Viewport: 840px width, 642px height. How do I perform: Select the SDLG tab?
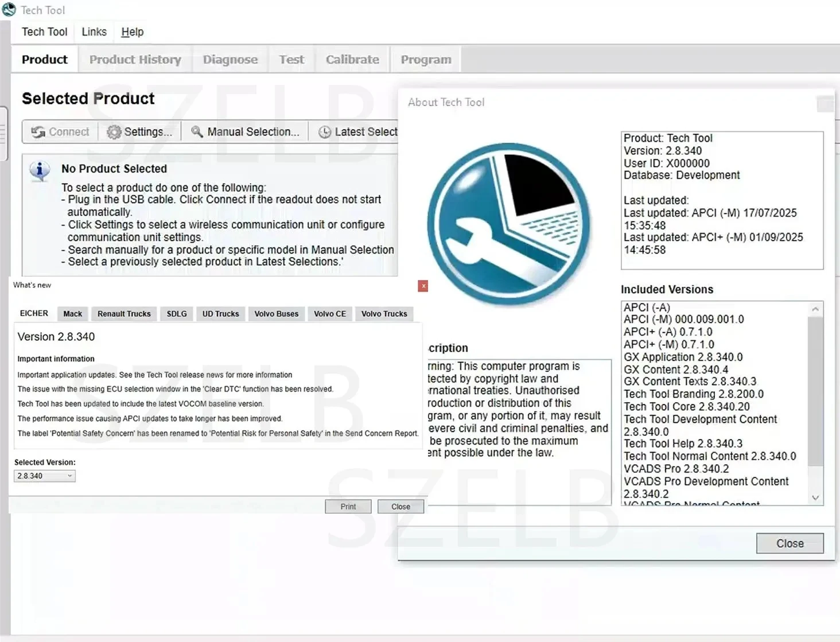[x=177, y=314]
